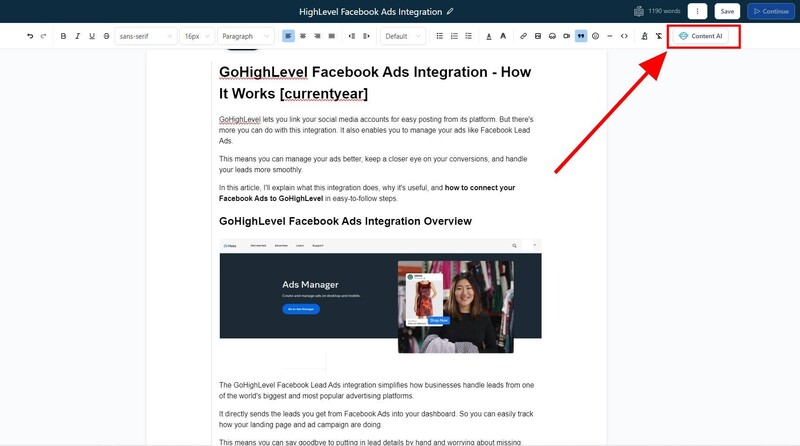Image resolution: width=800 pixels, height=446 pixels.
Task: Toggle italic formatting
Action: click(x=78, y=36)
